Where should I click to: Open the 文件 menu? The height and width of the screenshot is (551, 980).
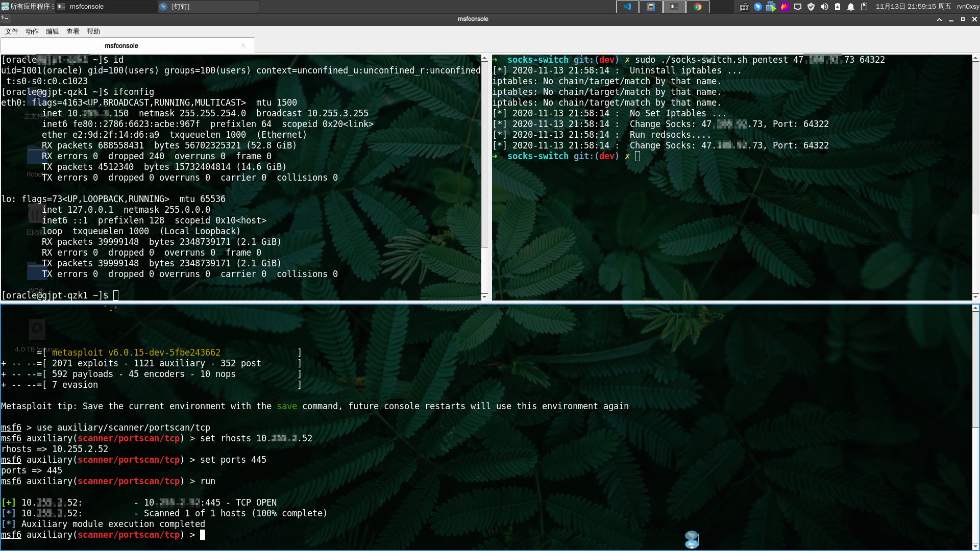point(12,32)
